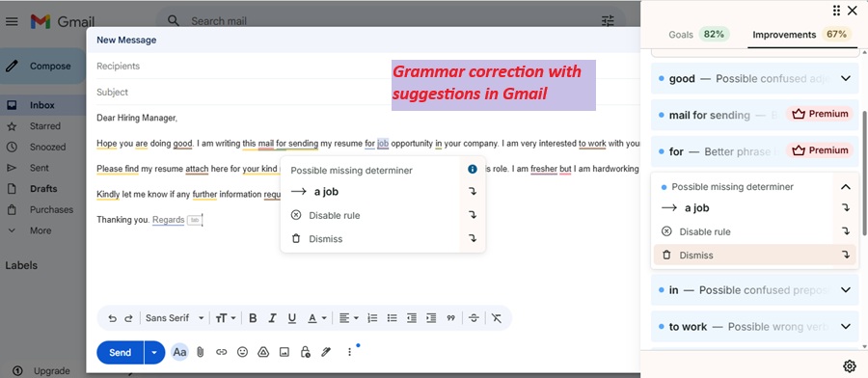Click the search magnifier icon

(174, 21)
